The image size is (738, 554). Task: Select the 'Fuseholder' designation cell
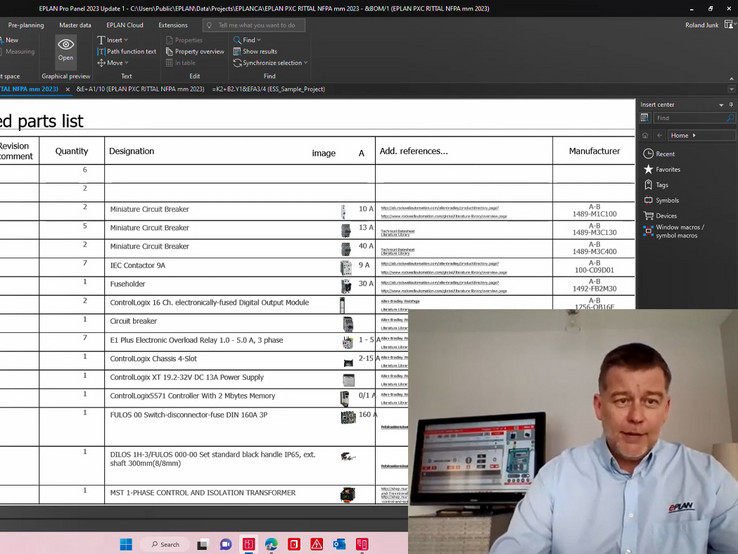click(x=240, y=286)
